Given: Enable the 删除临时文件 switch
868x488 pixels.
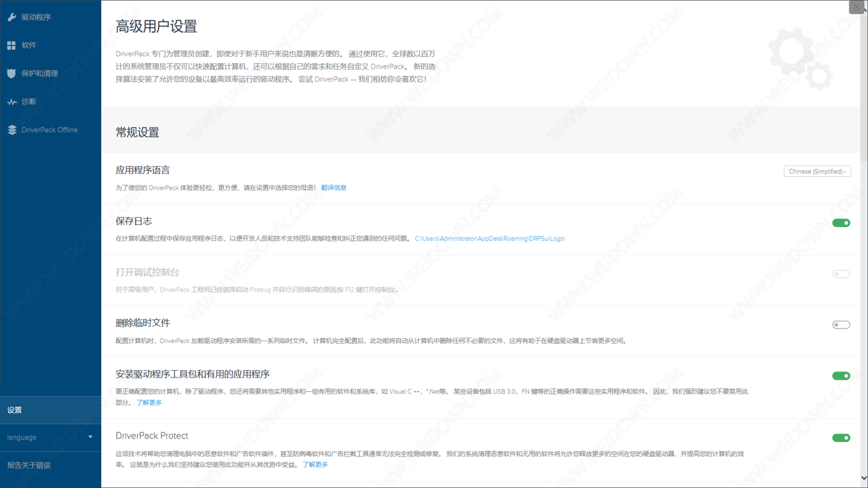Looking at the screenshot, I should (841, 325).
